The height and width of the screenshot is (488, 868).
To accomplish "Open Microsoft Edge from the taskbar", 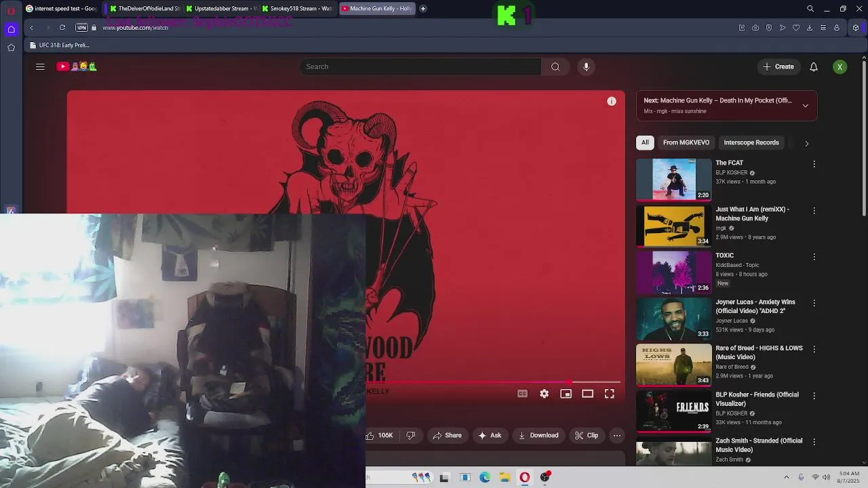I will coord(485,477).
